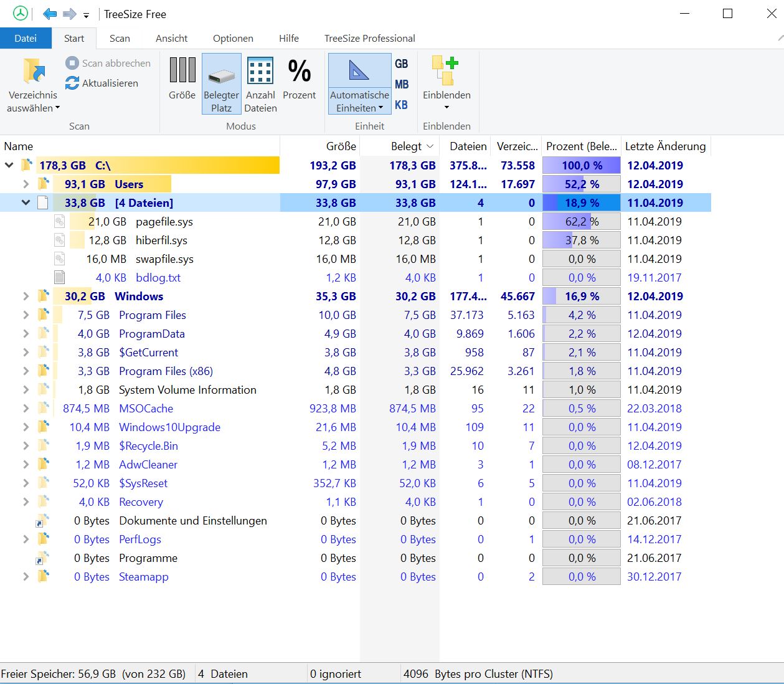The height and width of the screenshot is (684, 784).
Task: Click Scan abbrechen stop button
Action: pos(108,63)
